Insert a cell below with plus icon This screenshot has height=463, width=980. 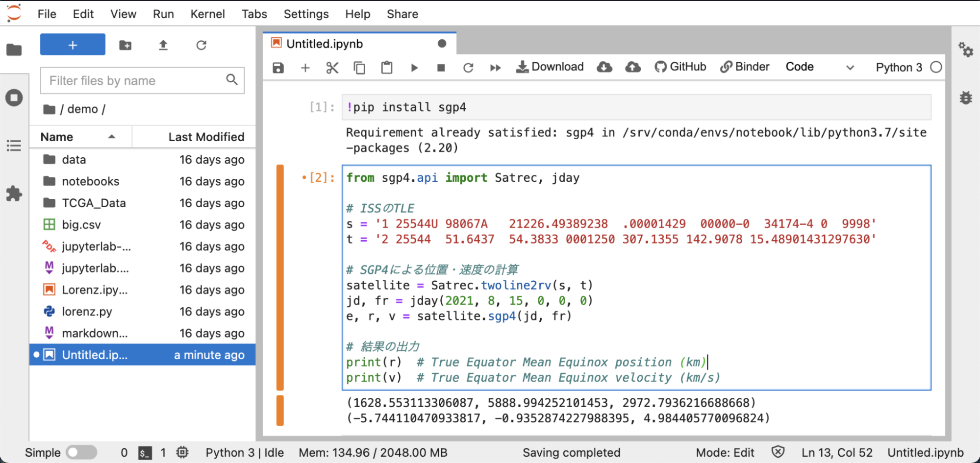(x=305, y=68)
